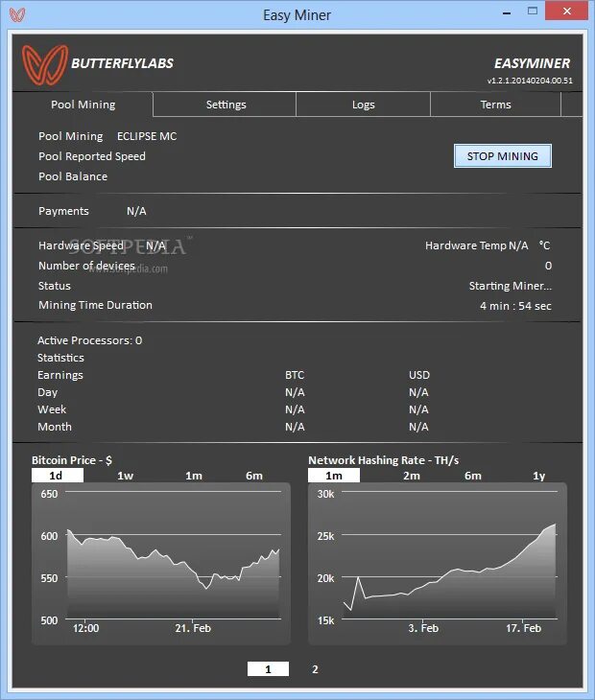Minimize the Easy Miner window
Image resolution: width=595 pixels, height=700 pixels.
click(x=507, y=13)
